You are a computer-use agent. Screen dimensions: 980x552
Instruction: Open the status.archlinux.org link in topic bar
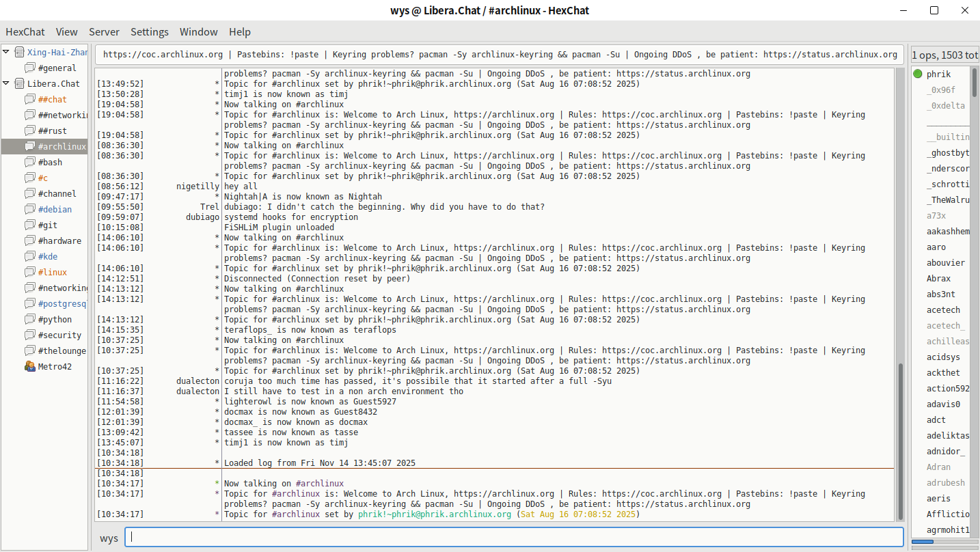(830, 55)
